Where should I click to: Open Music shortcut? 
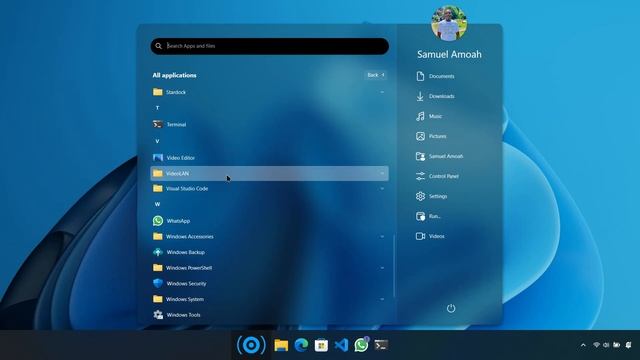click(429, 116)
